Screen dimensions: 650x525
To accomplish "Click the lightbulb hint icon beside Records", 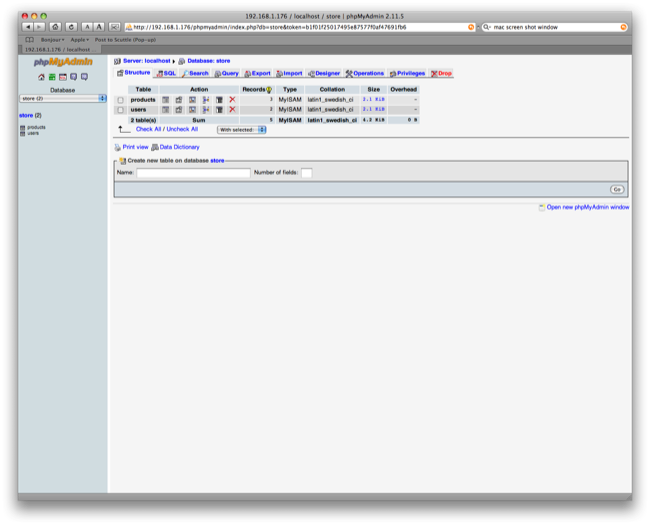I will (269, 90).
